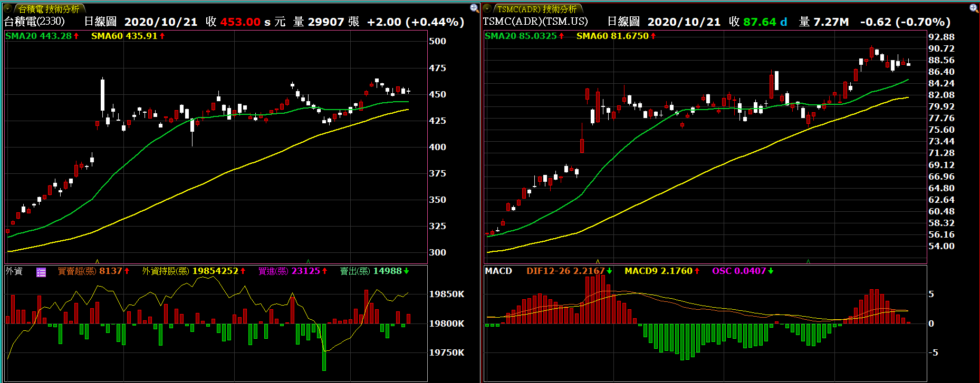Screen dimensions: 980x383
Task: Click the closing price 87.64
Action: tap(760, 22)
